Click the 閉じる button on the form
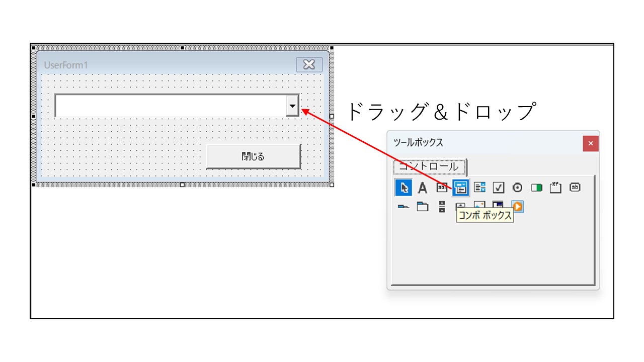Viewport: 644px width, 362px height. 254,156
